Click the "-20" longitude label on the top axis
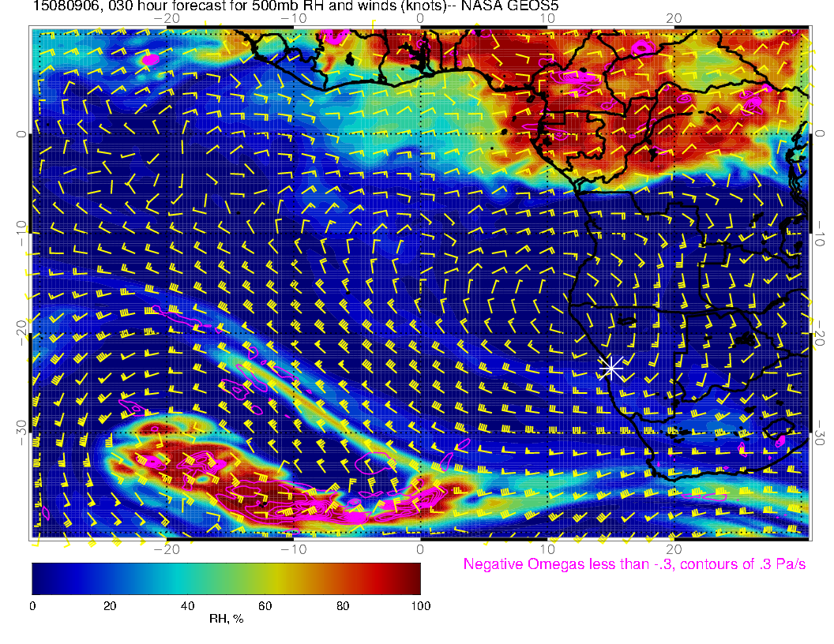 pos(166,19)
